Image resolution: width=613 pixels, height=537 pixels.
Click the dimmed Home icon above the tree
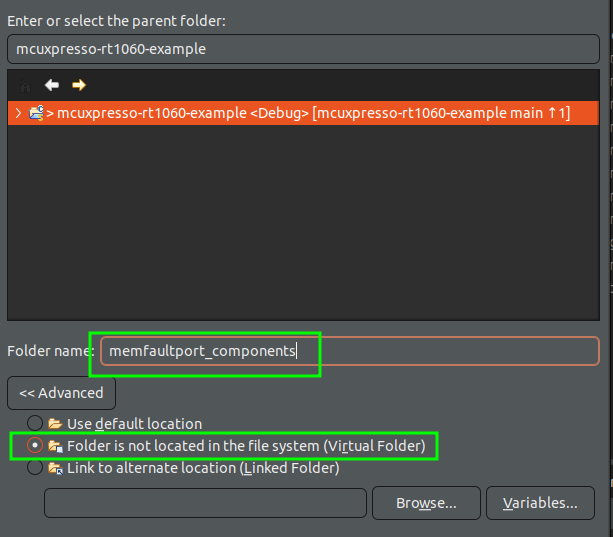25,86
